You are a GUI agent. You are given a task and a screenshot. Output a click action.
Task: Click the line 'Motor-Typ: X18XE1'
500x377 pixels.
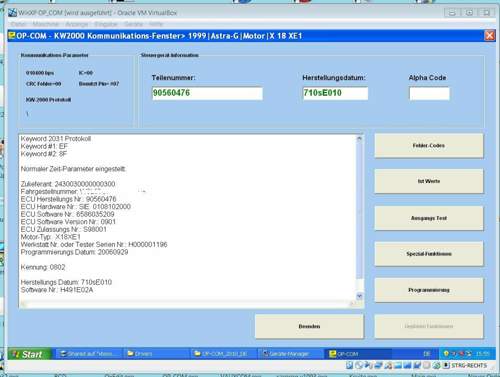51,237
